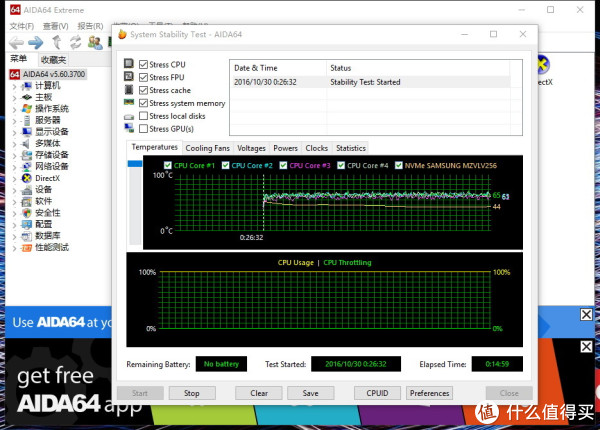
Task: Disable the Stress CPU checkbox
Action: [143, 64]
